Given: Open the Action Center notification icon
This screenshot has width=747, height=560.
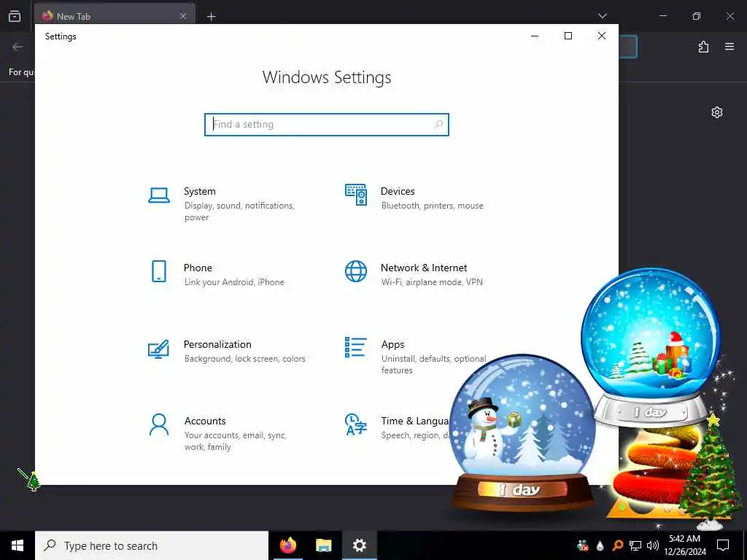Looking at the screenshot, I should point(723,545).
